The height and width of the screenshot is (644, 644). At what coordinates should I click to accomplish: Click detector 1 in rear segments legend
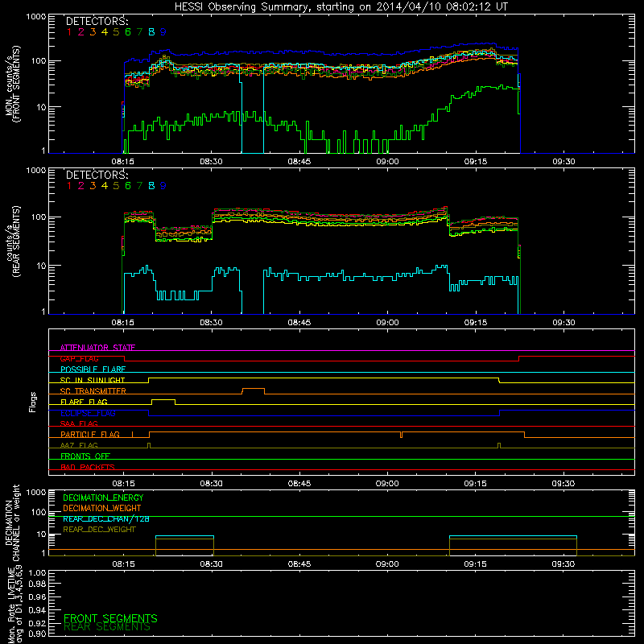point(69,186)
